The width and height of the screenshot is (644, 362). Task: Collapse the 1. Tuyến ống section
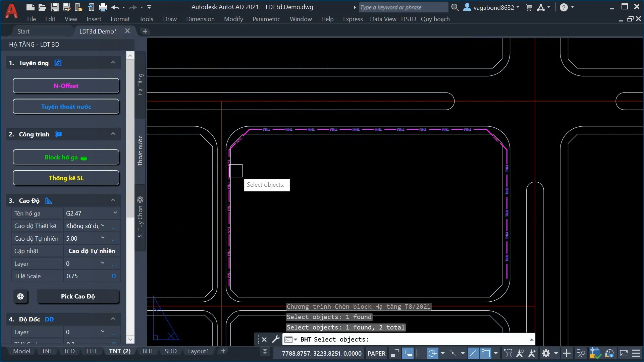point(113,62)
